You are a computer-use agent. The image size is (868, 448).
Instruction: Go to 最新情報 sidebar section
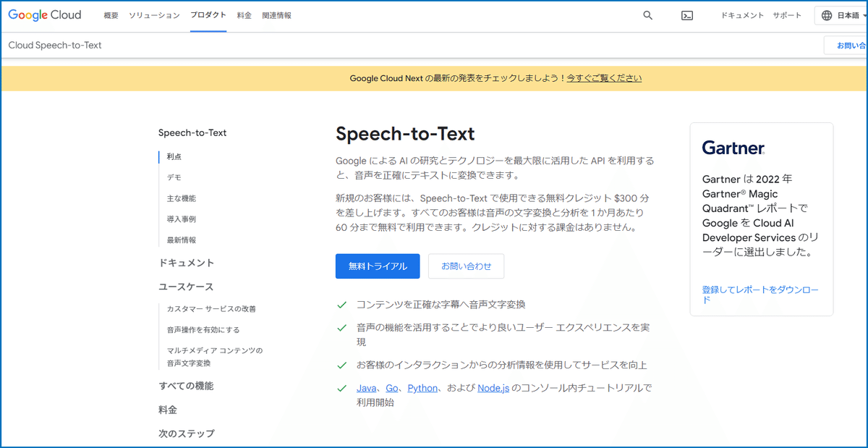181,240
